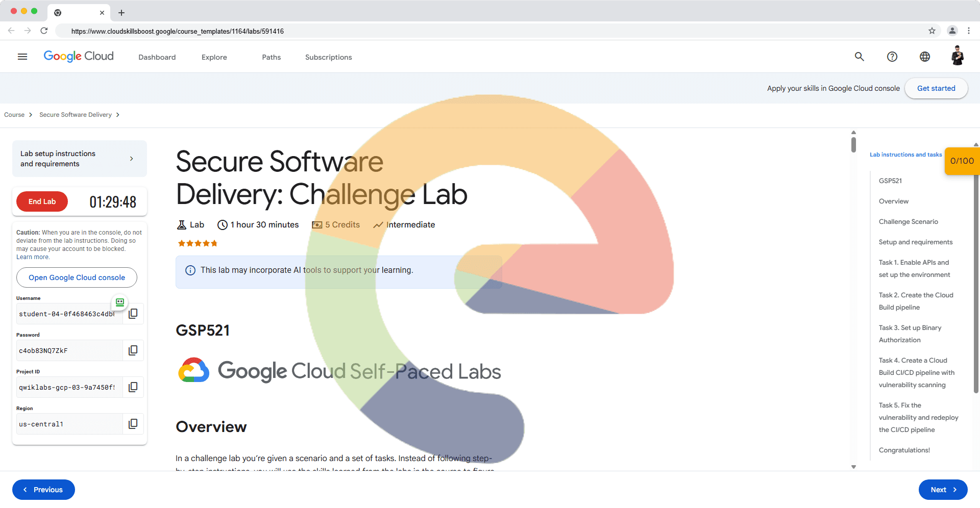980x508 pixels.
Task: Click Open Google Cloud console
Action: point(77,277)
